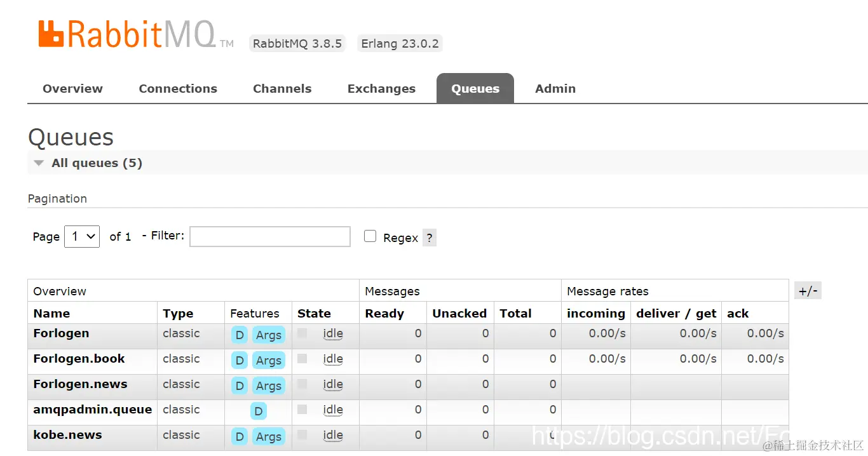
Task: Click idle state text in kobe.news row
Action: pos(333,435)
